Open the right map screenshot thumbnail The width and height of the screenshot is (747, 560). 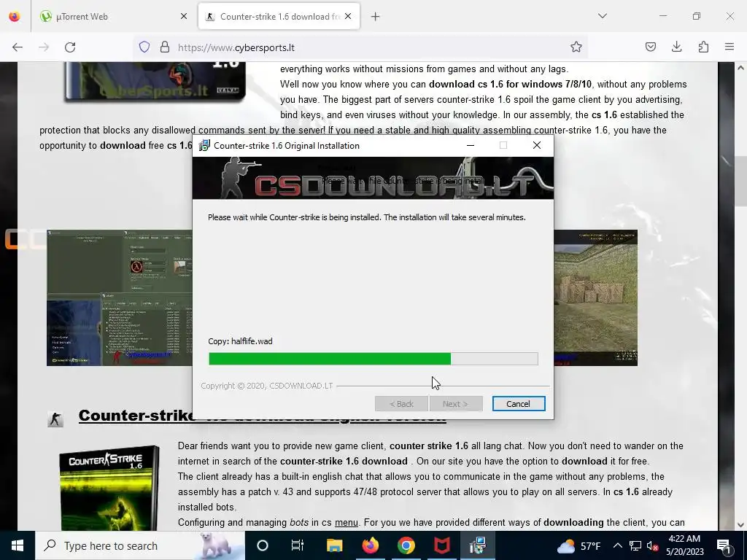pyautogui.click(x=595, y=297)
